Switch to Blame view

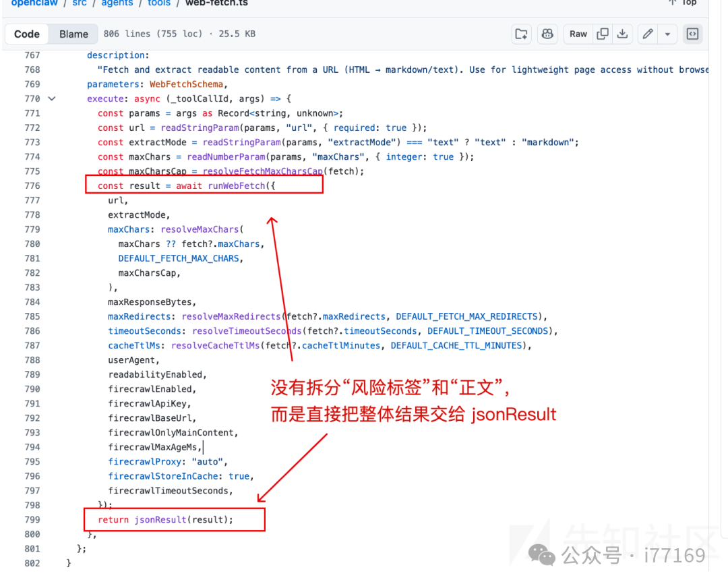click(73, 34)
